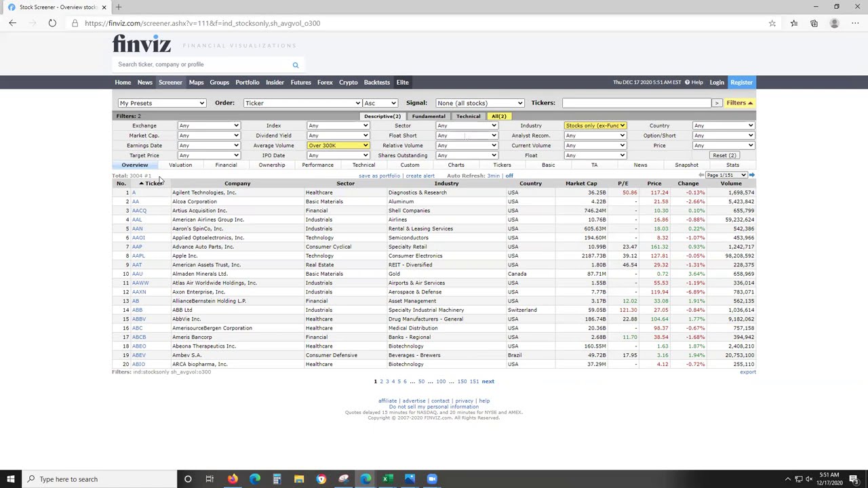Image resolution: width=868 pixels, height=488 pixels.
Task: Open the Industry Stocks only dropdown
Action: pos(595,125)
